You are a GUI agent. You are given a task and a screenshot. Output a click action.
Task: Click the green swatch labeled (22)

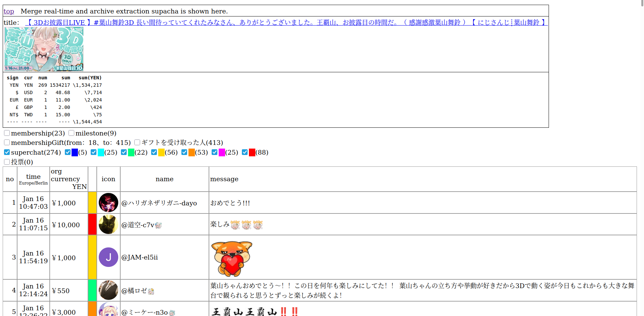131,153
